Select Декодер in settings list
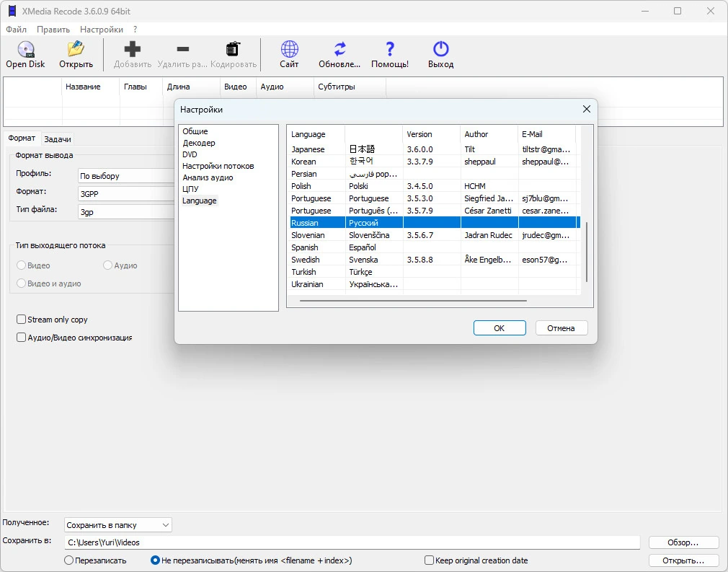The height and width of the screenshot is (572, 728). coord(199,143)
